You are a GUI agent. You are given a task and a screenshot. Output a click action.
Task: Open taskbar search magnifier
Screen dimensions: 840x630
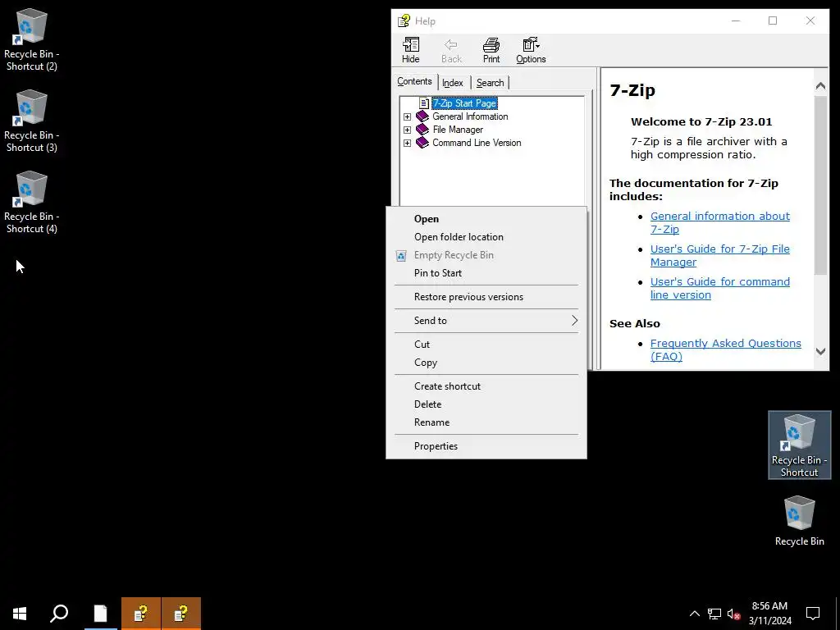[59, 614]
